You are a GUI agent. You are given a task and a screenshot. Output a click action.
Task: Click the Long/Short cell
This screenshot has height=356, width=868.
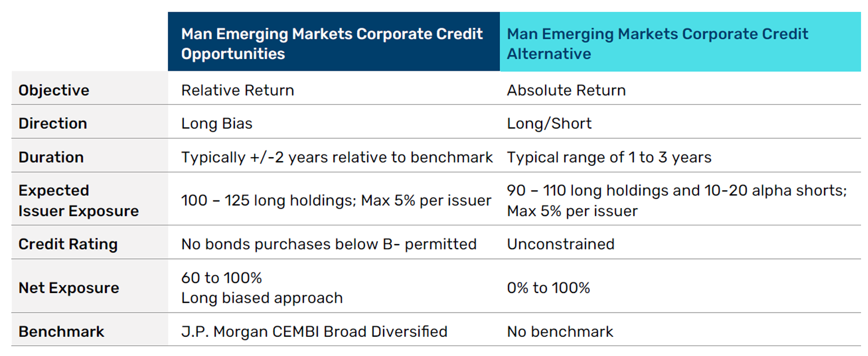point(549,124)
